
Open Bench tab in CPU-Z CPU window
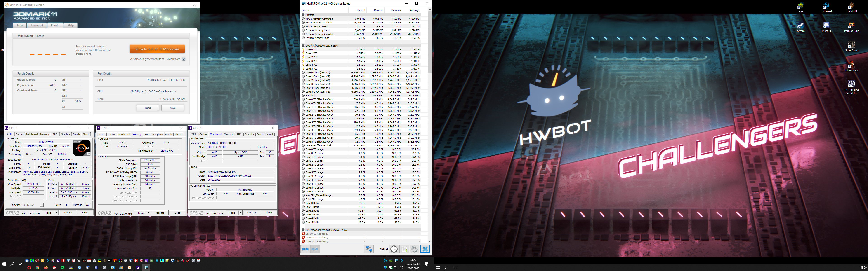click(76, 134)
